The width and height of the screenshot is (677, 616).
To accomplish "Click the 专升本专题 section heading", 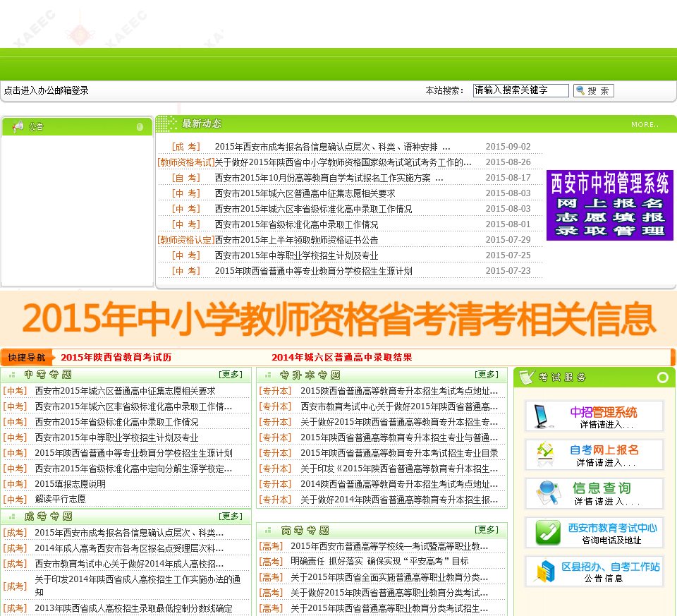I will click(x=310, y=375).
